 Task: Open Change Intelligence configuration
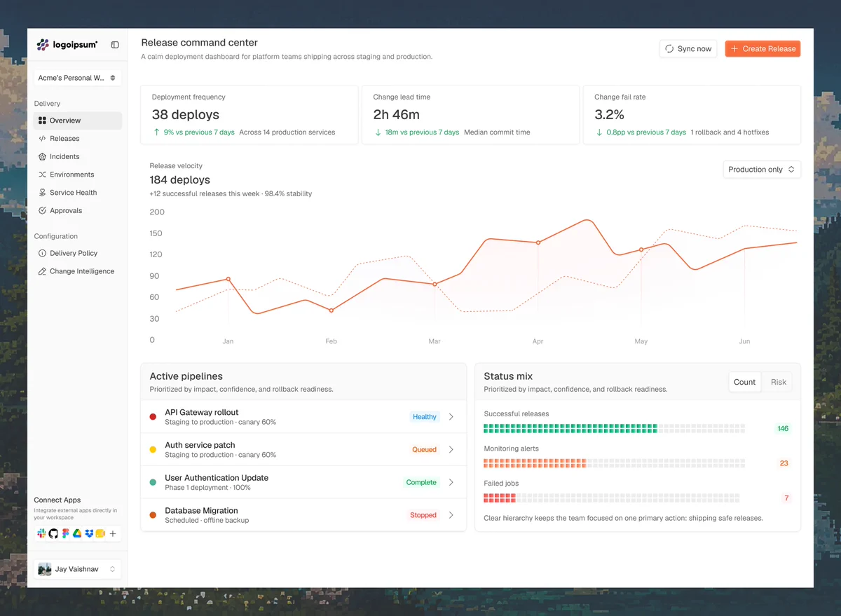77,271
